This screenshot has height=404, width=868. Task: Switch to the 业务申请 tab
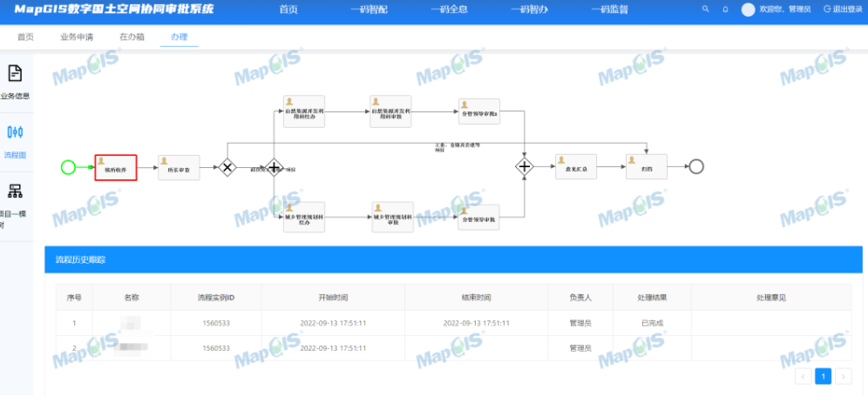[x=77, y=37]
